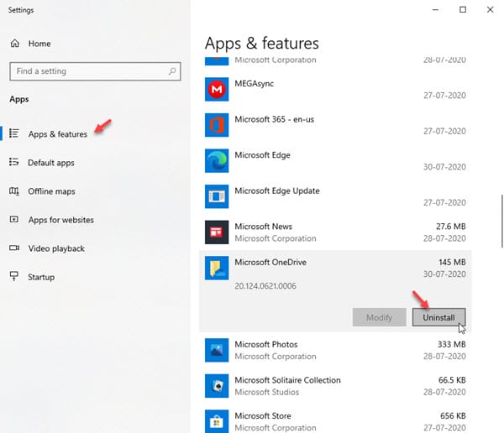Viewport: 504px width, 433px height.
Task: Click the Default apps icon
Action: tap(13, 162)
